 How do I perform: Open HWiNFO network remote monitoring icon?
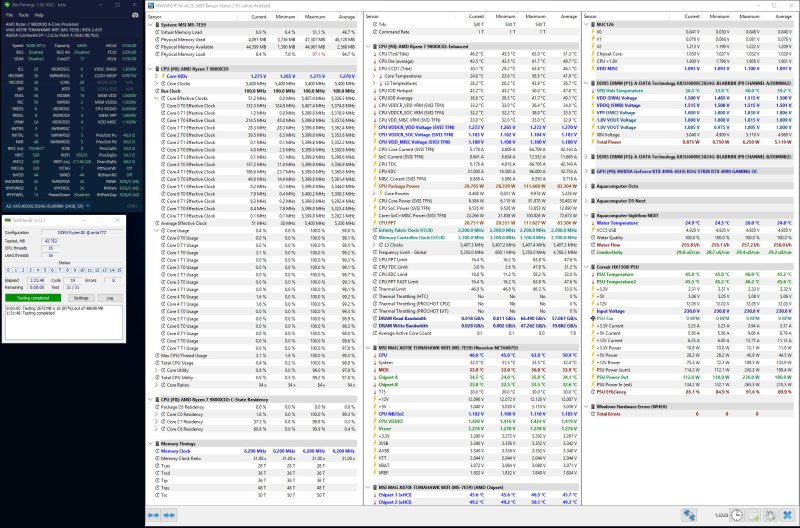689,515
